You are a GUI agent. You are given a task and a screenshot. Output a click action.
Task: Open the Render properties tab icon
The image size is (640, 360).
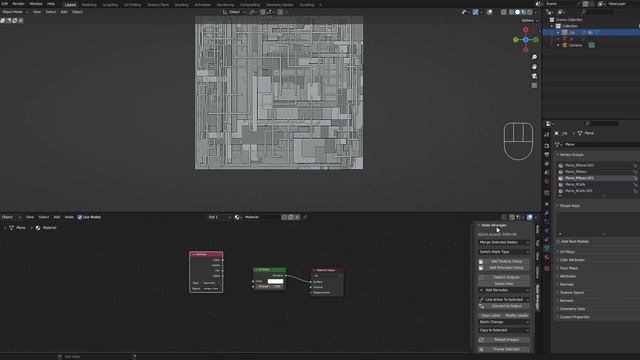(x=547, y=146)
